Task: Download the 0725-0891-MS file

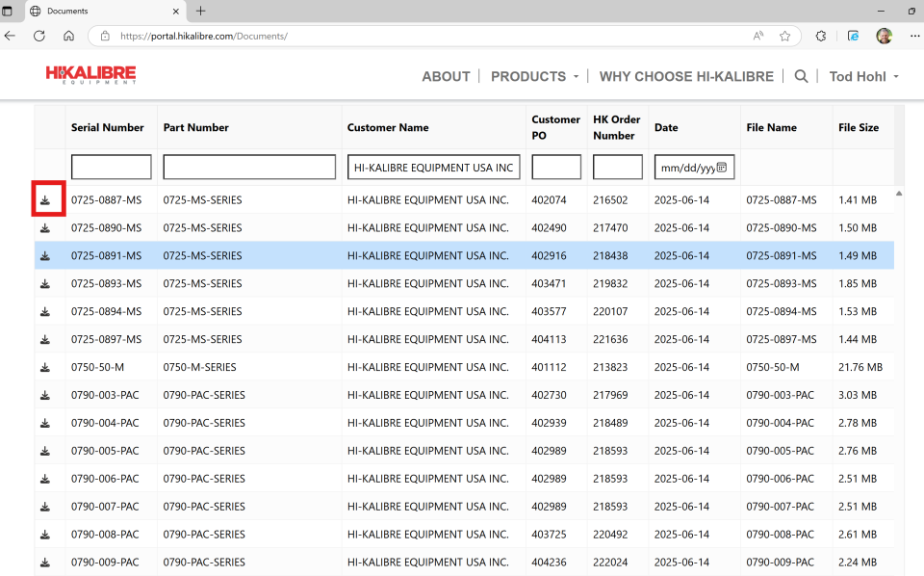Action: (45, 256)
